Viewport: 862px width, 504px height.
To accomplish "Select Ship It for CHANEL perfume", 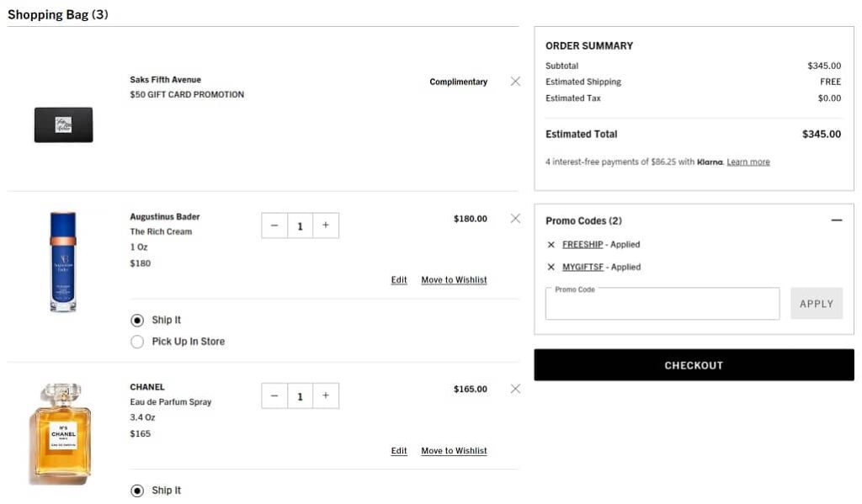I will click(x=137, y=491).
